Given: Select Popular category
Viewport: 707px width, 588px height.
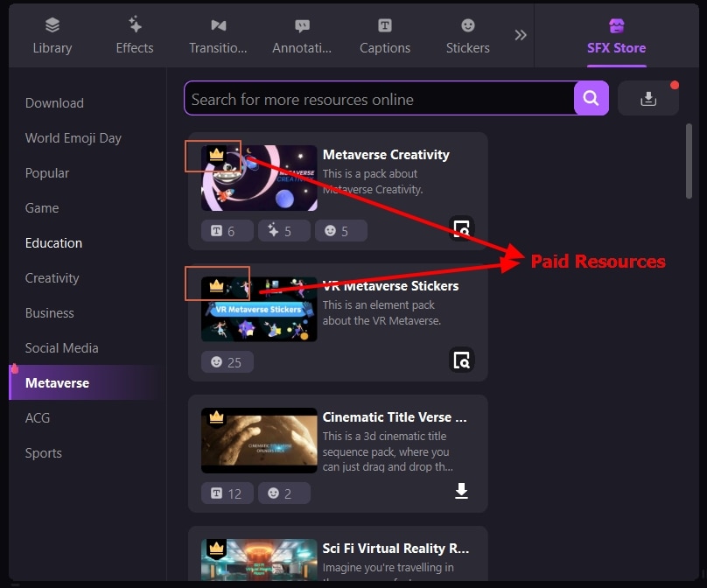Looking at the screenshot, I should coord(47,173).
